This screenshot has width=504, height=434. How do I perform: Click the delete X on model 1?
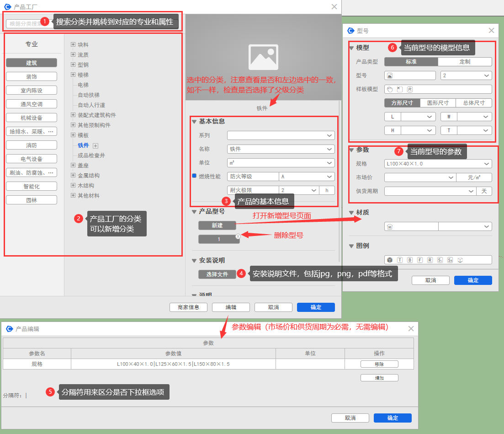238,236
